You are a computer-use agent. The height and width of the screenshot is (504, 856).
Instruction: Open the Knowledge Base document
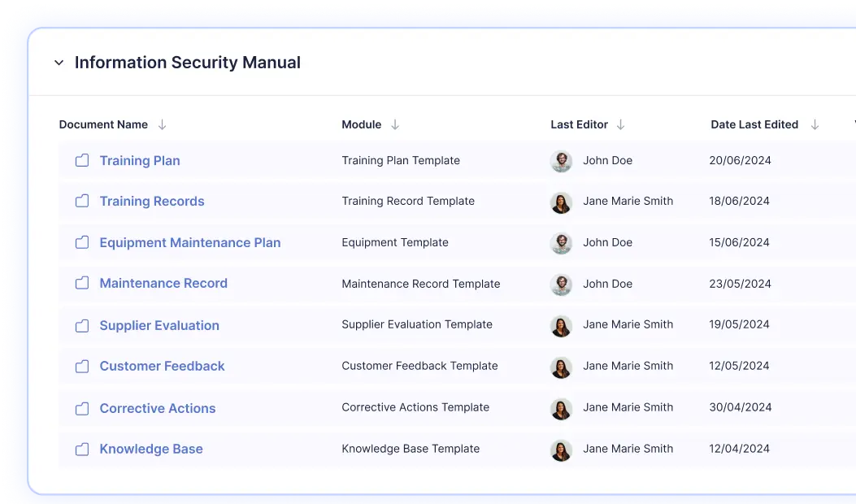(x=151, y=449)
